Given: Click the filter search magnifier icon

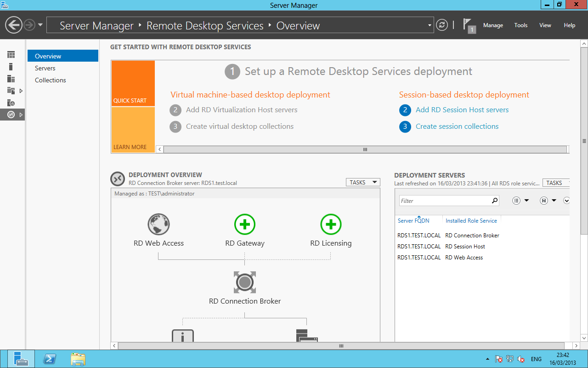Looking at the screenshot, I should pyautogui.click(x=495, y=201).
